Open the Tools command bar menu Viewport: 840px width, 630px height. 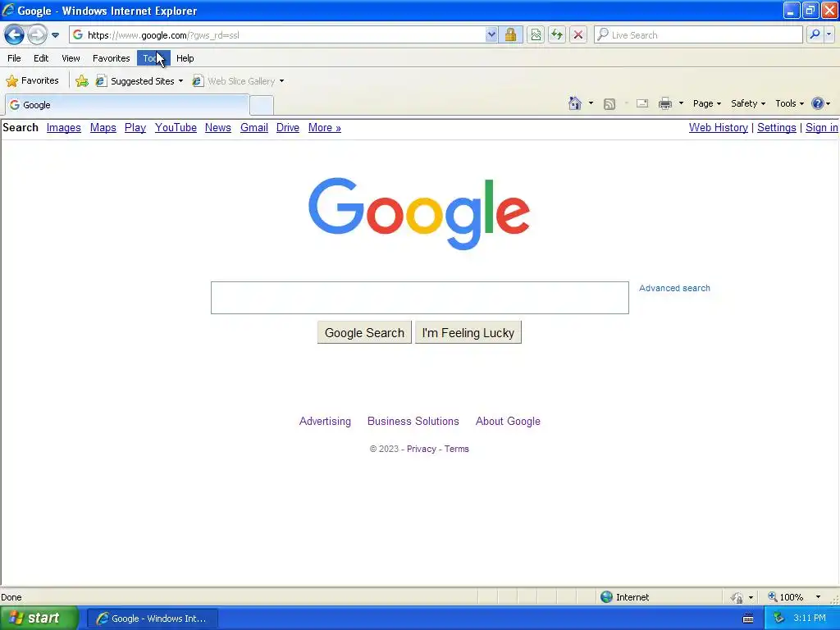(790, 103)
